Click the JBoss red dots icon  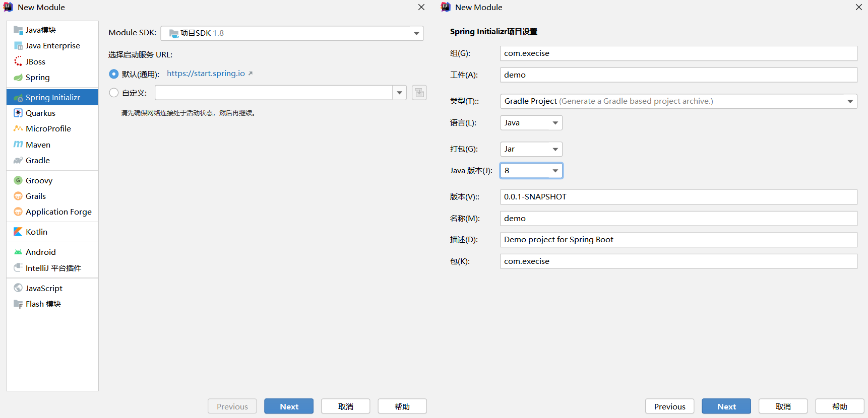click(x=18, y=61)
